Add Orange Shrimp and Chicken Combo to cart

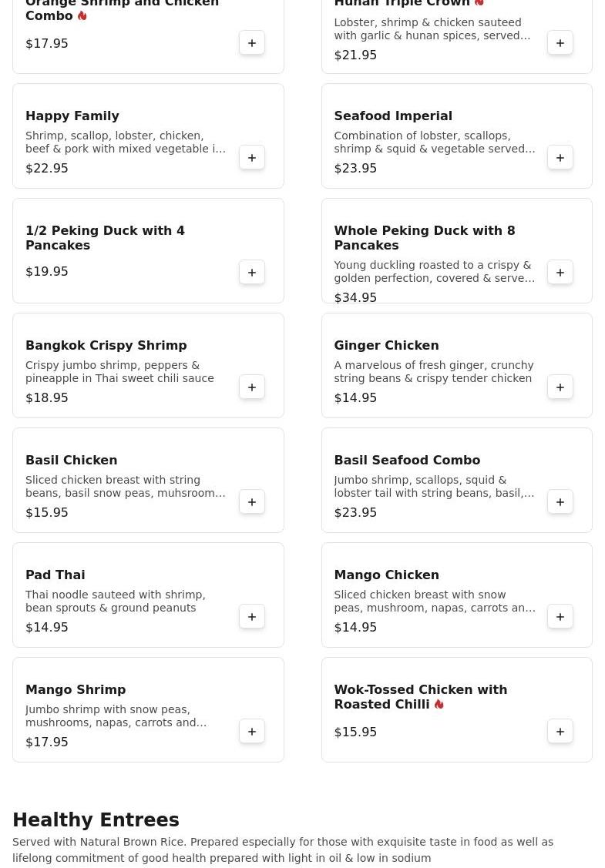pos(251,42)
